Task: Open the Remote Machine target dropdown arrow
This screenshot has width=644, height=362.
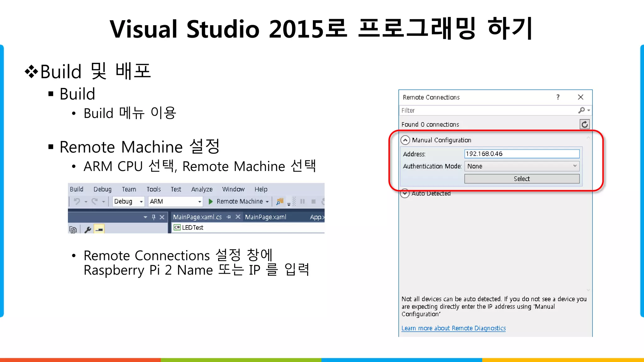Action: [x=267, y=202]
